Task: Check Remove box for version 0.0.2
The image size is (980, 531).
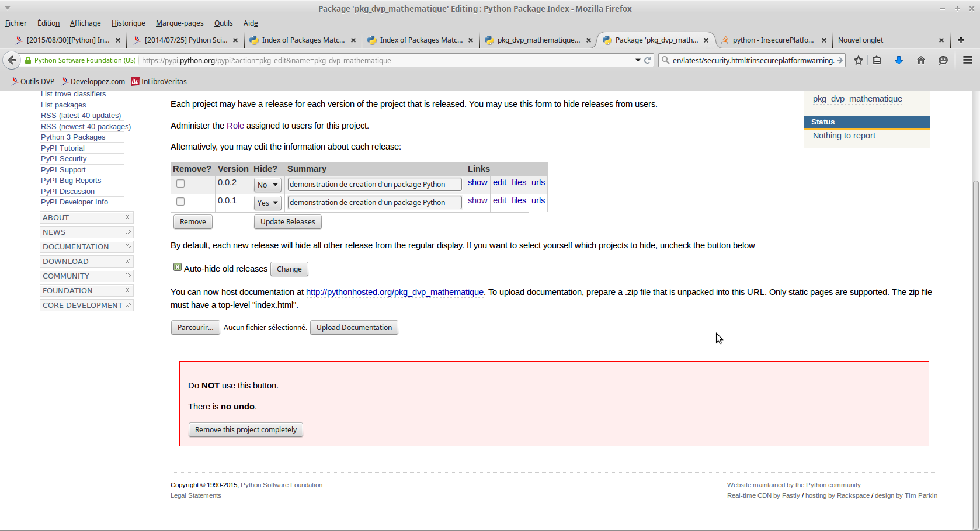Action: 180,183
